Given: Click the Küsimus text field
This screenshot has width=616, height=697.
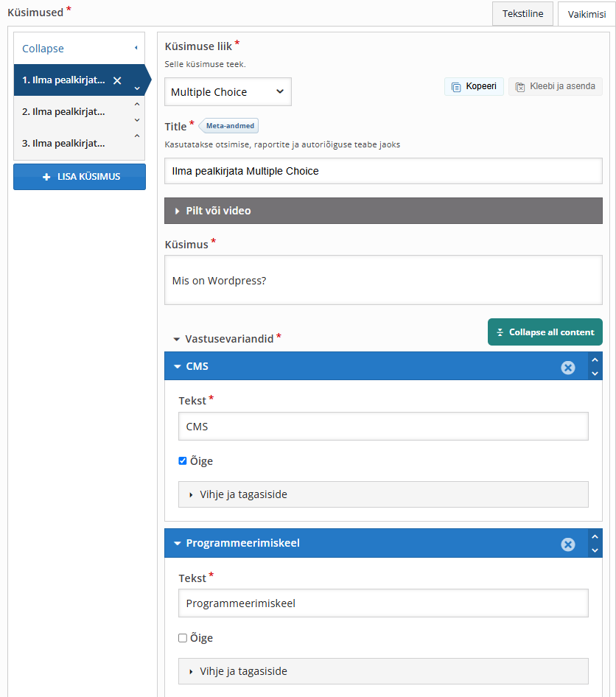Looking at the screenshot, I should click(x=383, y=281).
